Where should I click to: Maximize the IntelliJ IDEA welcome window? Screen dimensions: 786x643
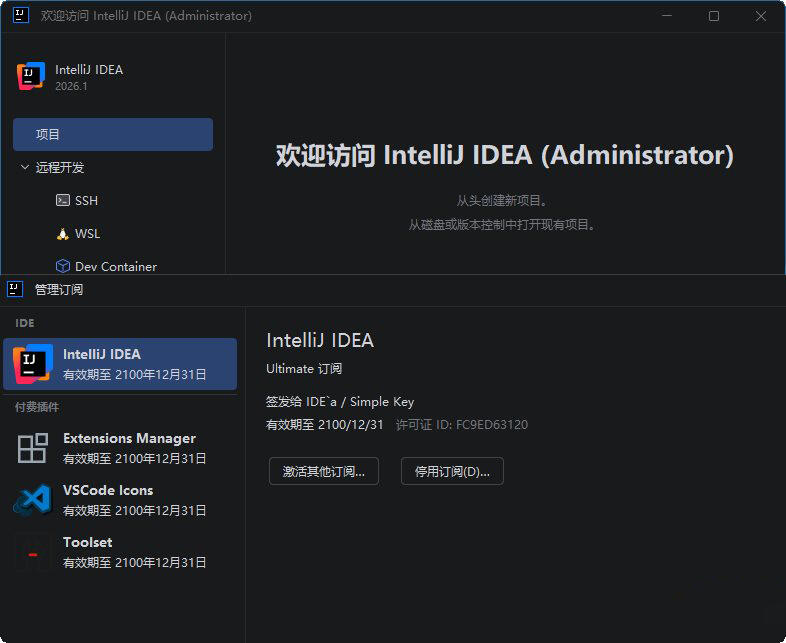(x=714, y=16)
